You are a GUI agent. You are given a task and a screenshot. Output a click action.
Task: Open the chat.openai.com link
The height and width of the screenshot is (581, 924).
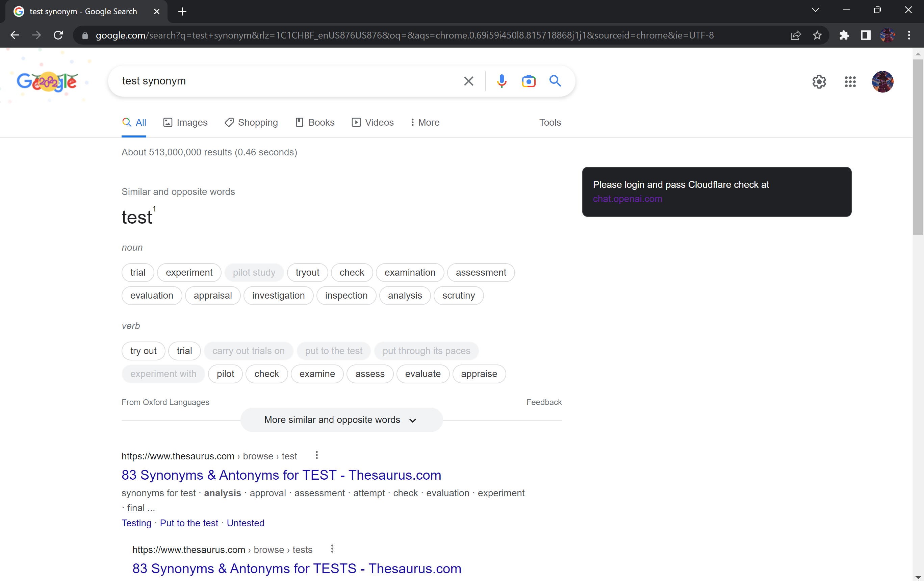(627, 199)
